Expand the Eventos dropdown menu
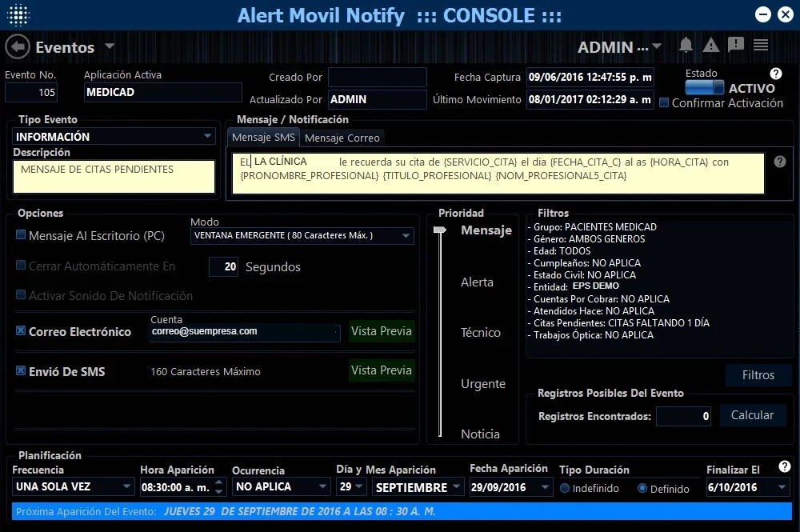 [x=109, y=46]
